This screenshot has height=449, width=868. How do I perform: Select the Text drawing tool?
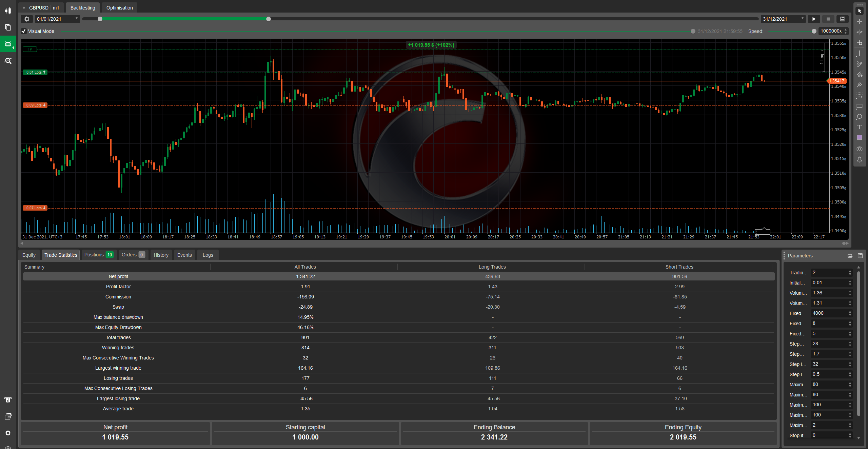click(860, 127)
